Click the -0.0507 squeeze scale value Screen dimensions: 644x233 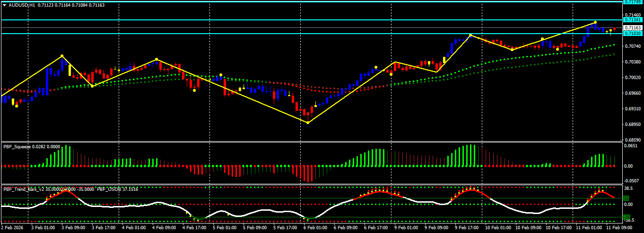coord(632,181)
